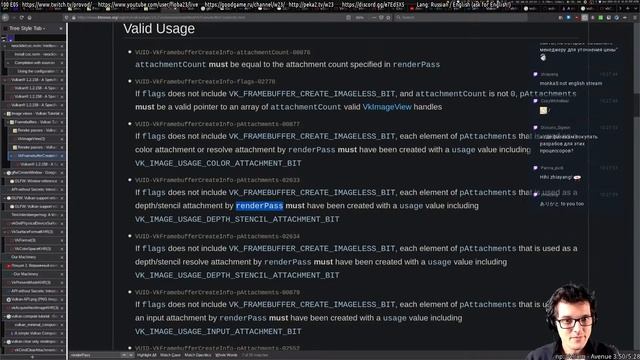The height and width of the screenshot is (360, 640).
Task: Close the 'VkFormat(3)' sidebar tab
Action: pyautogui.click(x=62, y=240)
